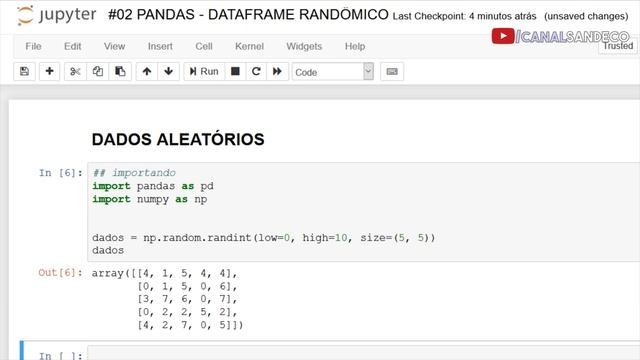Click the np.random.randint code line
640x360 pixels.
click(263, 238)
